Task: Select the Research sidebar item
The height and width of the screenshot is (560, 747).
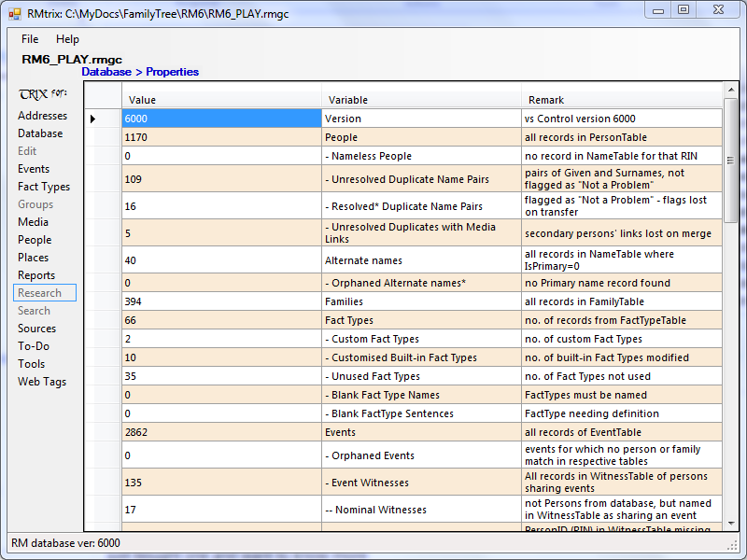Action: 44,293
